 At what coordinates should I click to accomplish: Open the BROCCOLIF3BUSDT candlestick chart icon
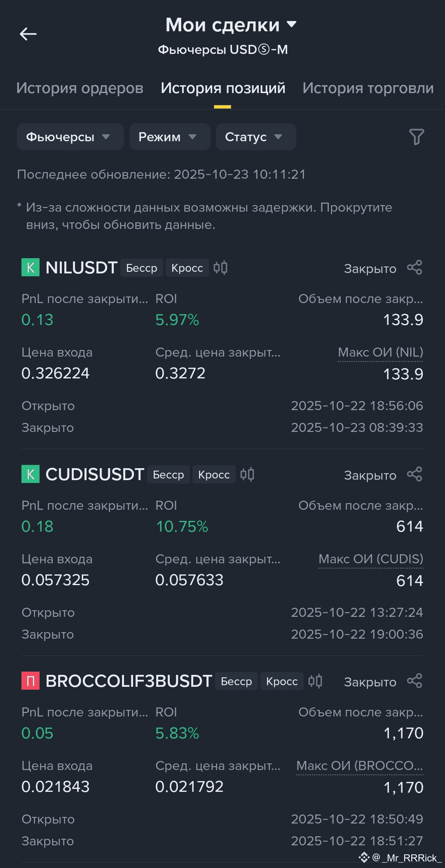315,681
